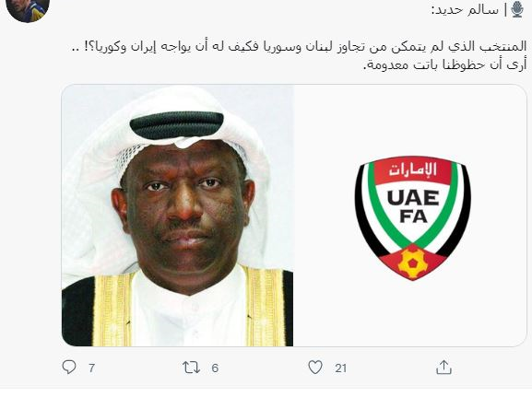View the 7 replies count
This screenshot has height=397, width=532.
[91, 368]
